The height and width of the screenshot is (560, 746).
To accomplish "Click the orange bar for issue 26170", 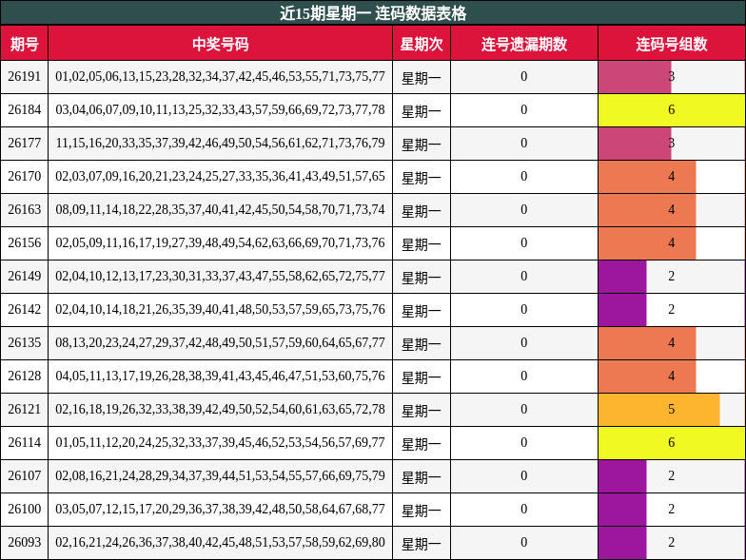I will click(x=647, y=177).
